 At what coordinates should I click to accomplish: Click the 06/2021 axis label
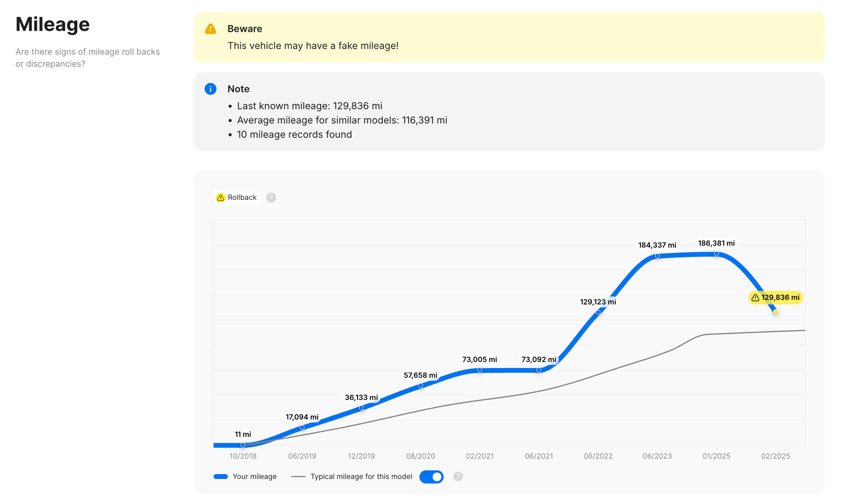pos(539,456)
